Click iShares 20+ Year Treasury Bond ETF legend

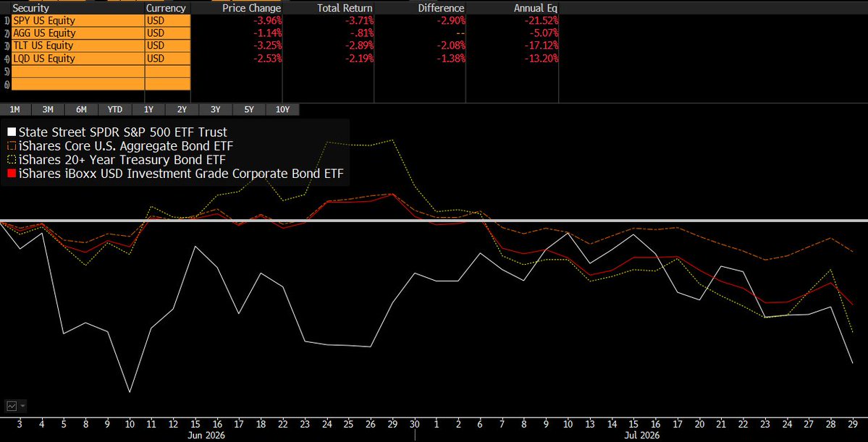pos(122,160)
